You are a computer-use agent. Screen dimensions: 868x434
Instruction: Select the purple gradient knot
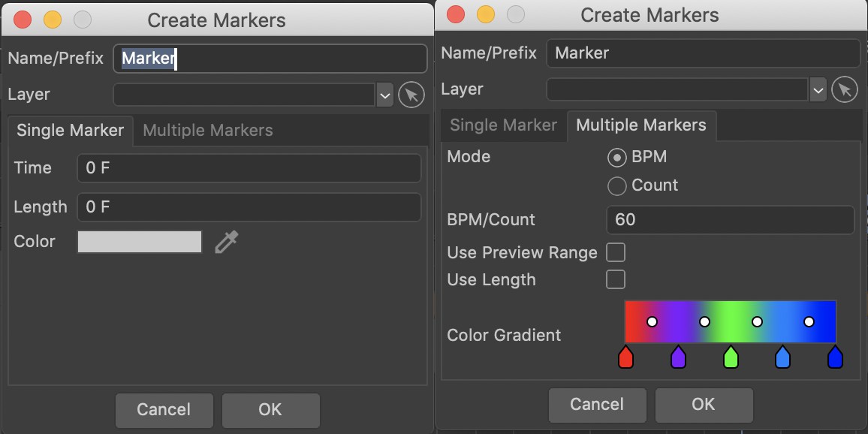(x=678, y=357)
